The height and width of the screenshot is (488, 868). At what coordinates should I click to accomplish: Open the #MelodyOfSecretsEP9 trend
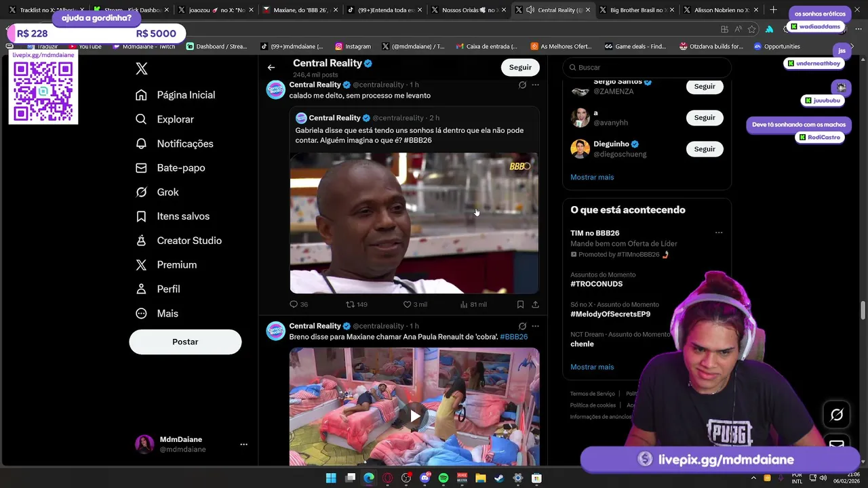(x=610, y=314)
